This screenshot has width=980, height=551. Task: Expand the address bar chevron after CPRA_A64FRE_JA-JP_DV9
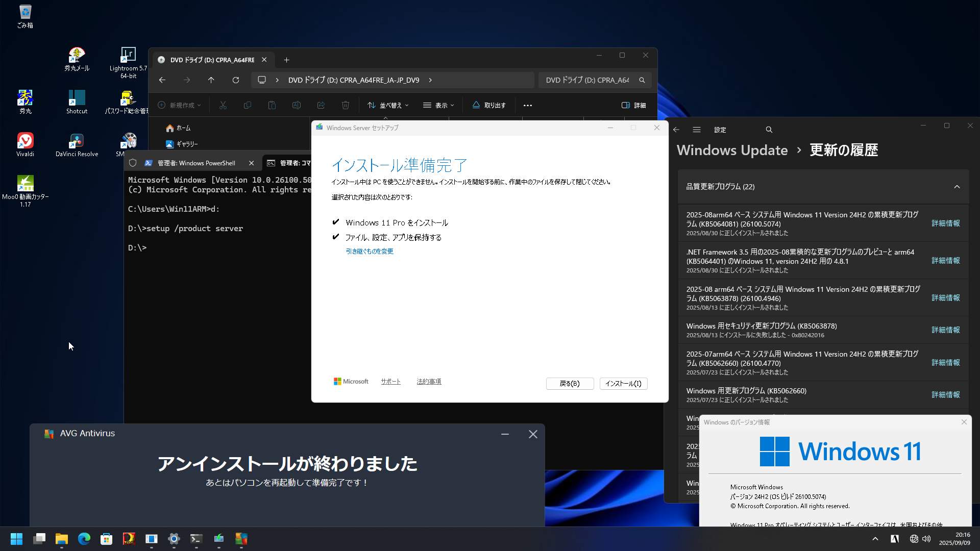[x=430, y=80]
